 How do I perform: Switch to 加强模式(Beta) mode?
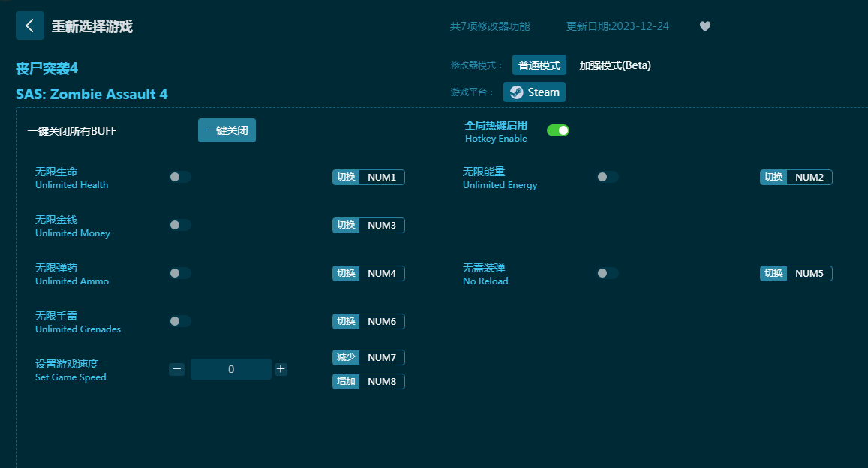615,65
